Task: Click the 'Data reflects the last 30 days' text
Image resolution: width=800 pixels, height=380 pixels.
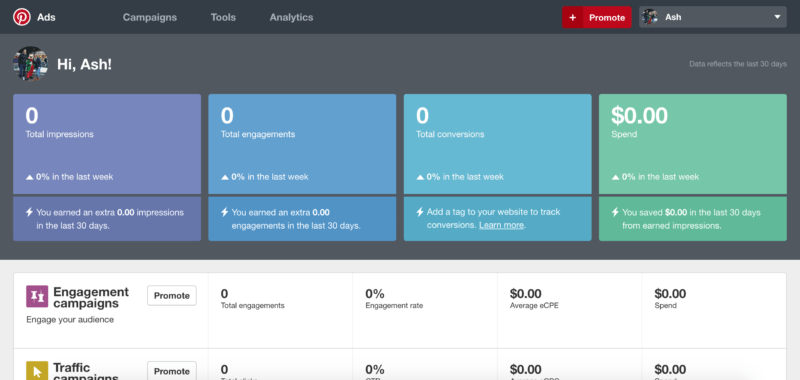Action: [738, 64]
